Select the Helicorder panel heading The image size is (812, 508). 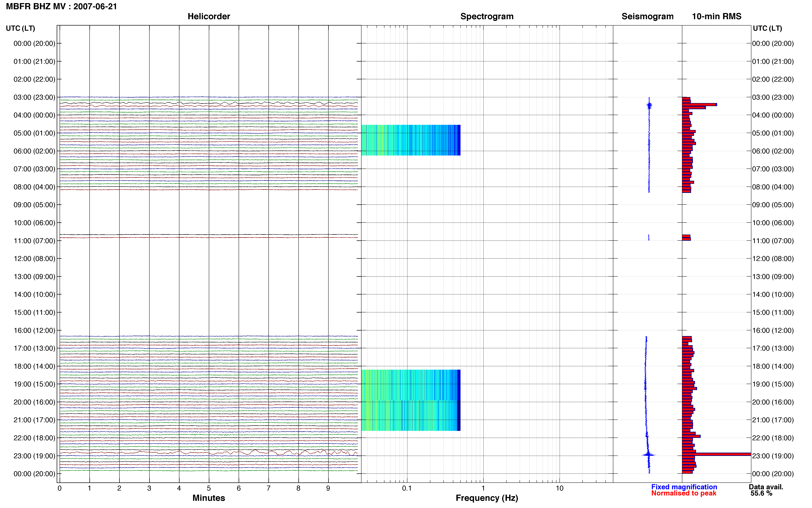[x=209, y=16]
